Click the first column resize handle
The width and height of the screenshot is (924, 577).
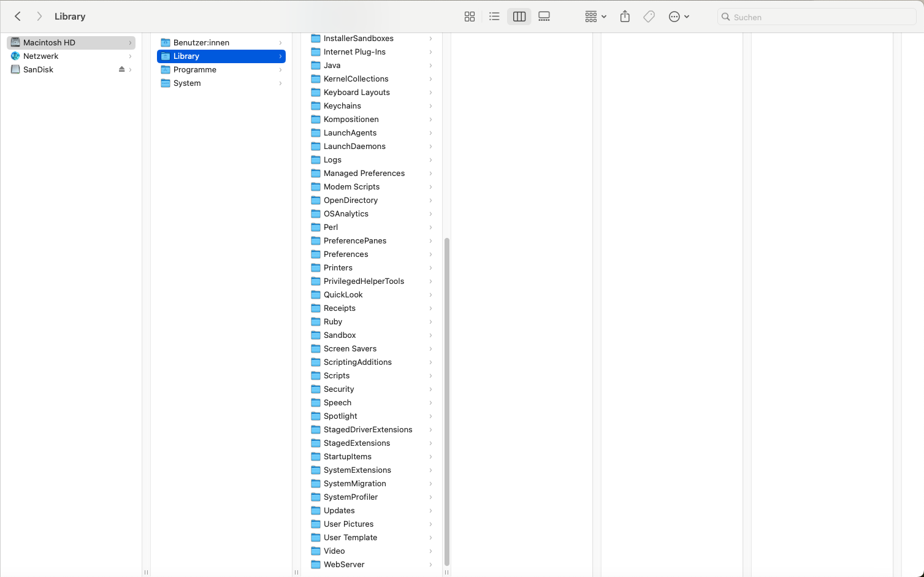click(x=146, y=572)
